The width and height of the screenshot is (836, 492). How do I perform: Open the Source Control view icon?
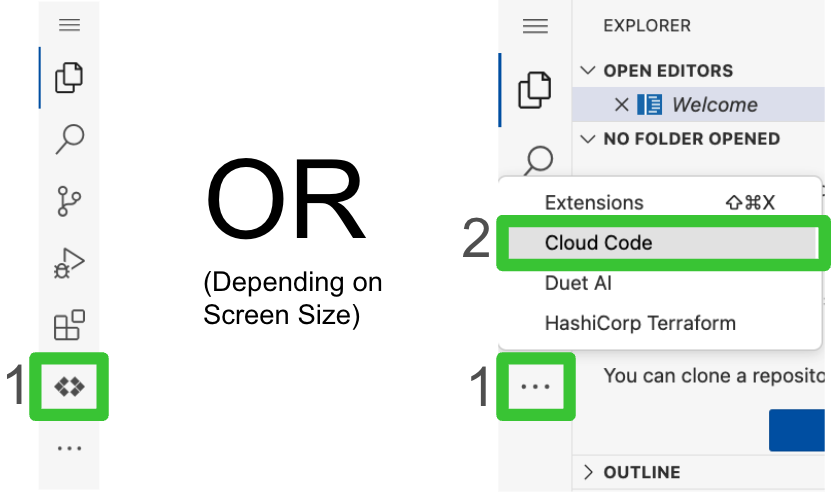pyautogui.click(x=69, y=201)
